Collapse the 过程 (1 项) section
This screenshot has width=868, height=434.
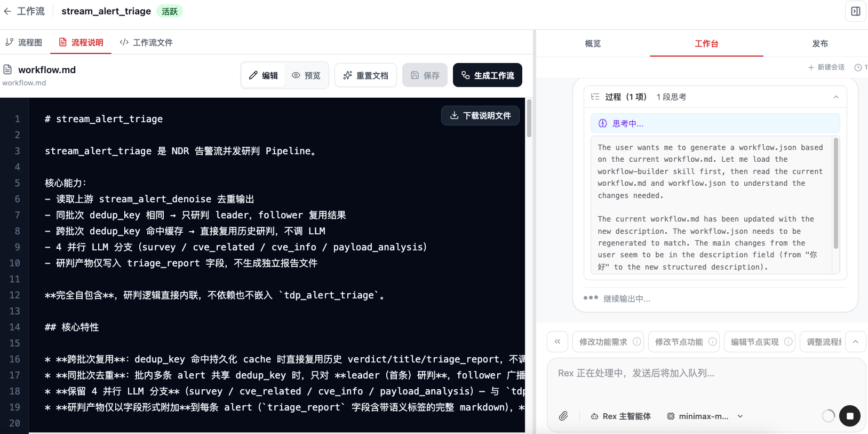836,97
